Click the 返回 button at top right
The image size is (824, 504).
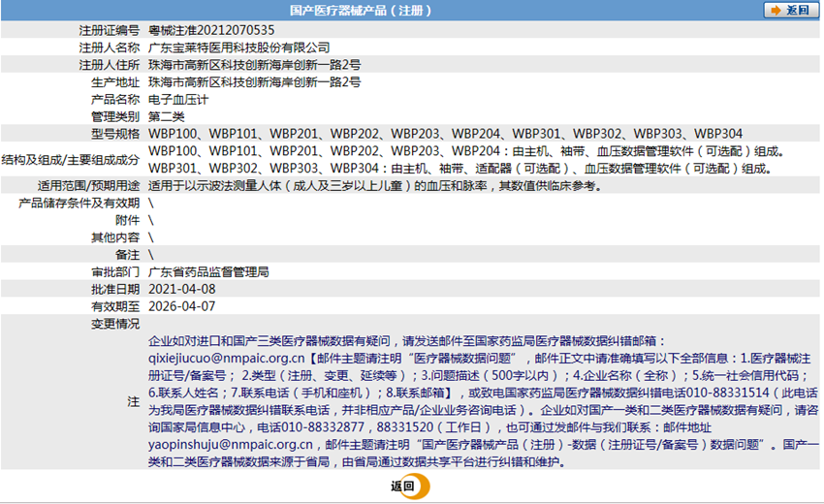[x=790, y=10]
